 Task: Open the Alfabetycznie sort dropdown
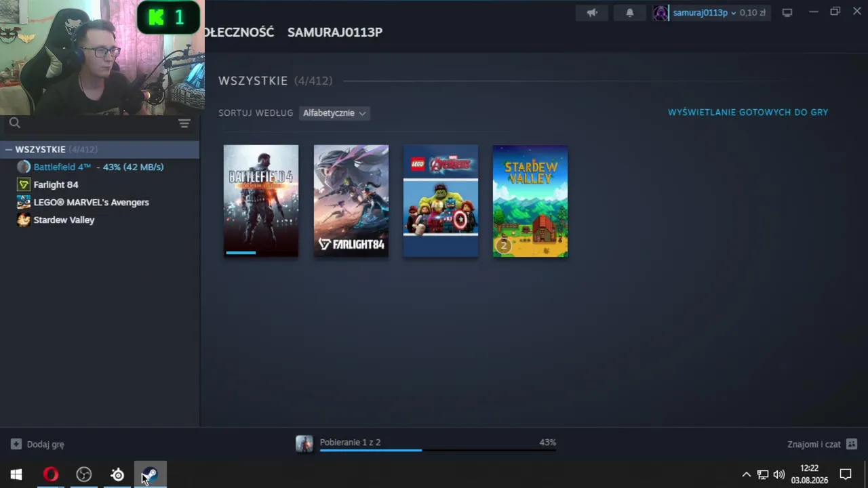pos(334,113)
